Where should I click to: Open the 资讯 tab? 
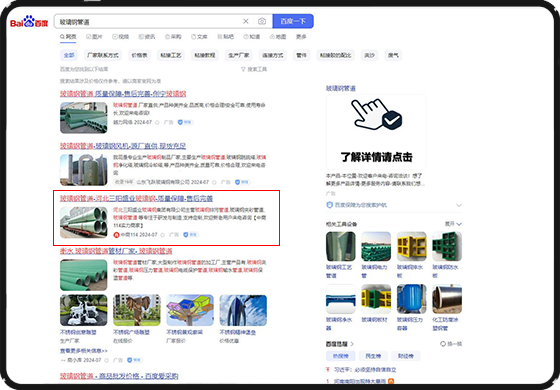point(147,36)
